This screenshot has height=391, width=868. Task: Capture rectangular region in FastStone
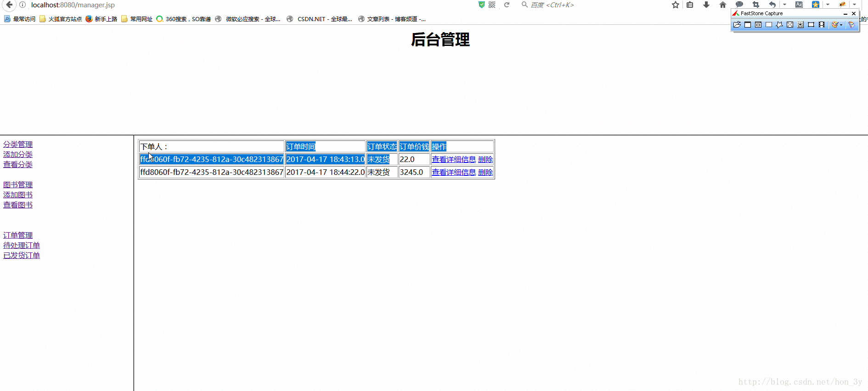pyautogui.click(x=769, y=25)
